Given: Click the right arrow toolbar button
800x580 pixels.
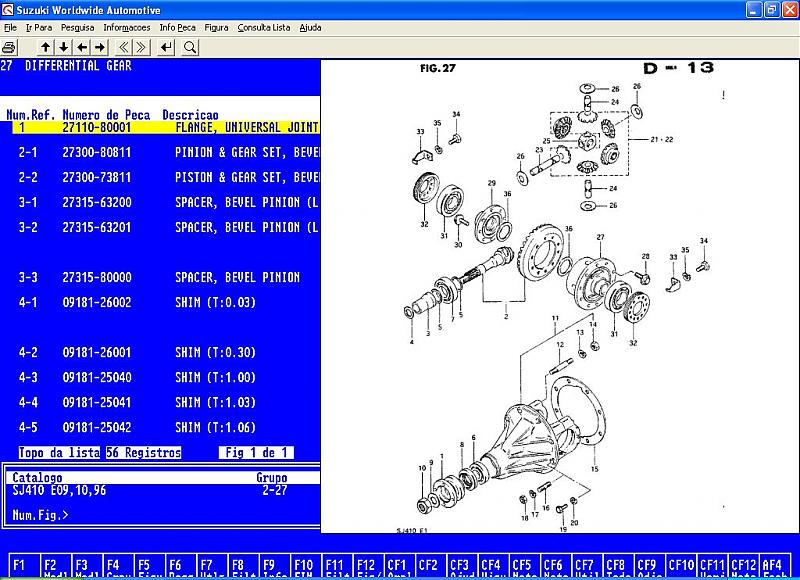Looking at the screenshot, I should 101,47.
